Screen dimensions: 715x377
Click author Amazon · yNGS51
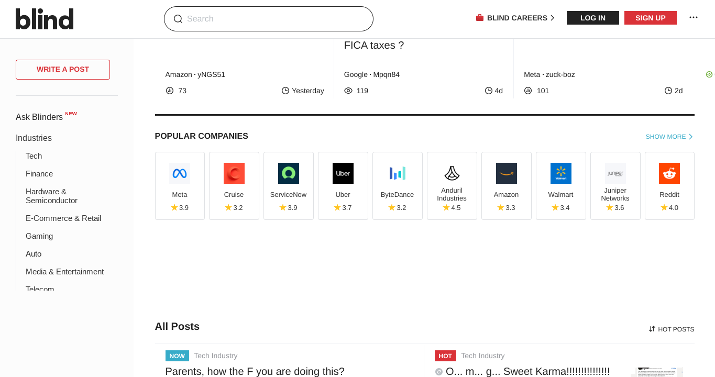(195, 74)
